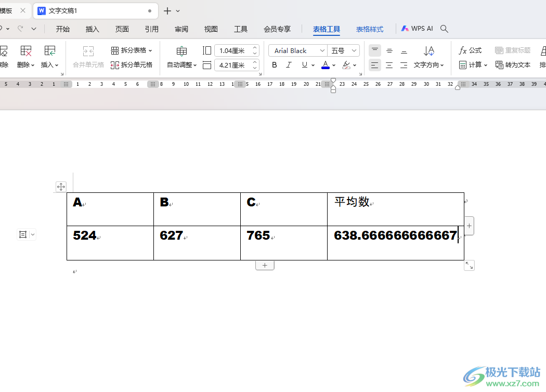Toggle left text alignment in cell
Image resolution: width=546 pixels, height=392 pixels.
(375, 65)
